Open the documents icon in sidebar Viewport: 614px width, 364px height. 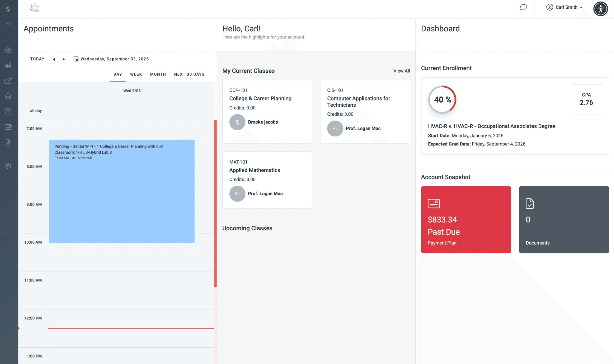(8, 142)
